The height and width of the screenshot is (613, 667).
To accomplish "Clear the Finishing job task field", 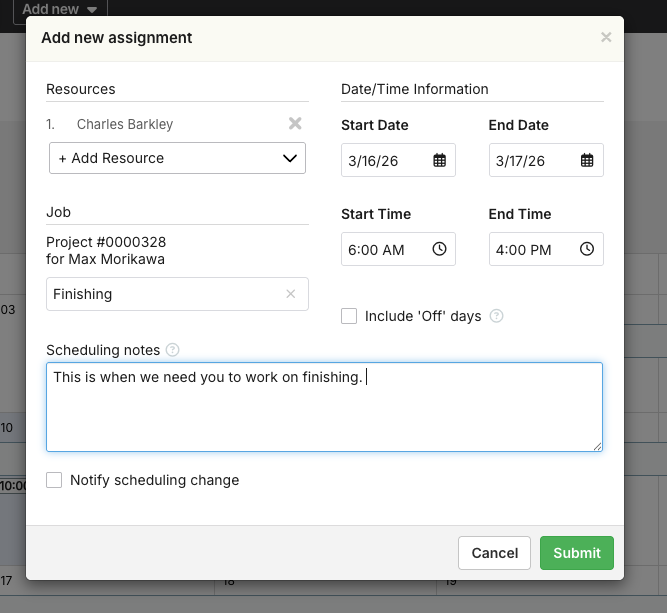I will pos(291,294).
